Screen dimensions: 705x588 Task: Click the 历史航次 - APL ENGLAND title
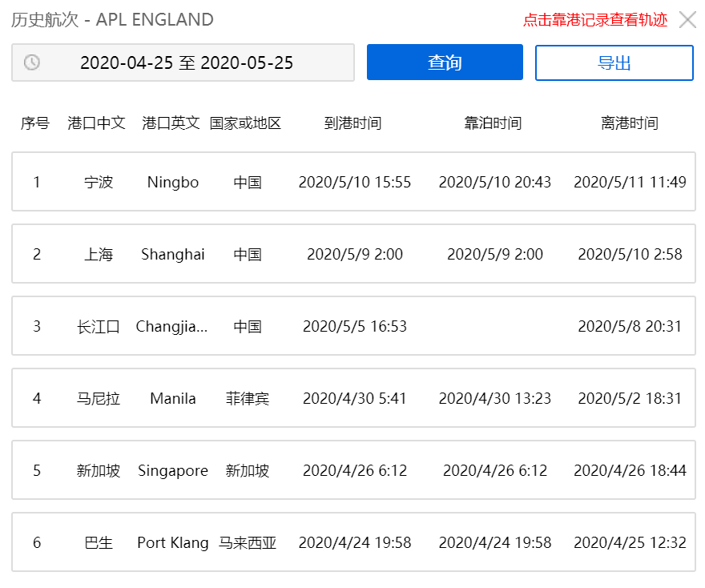(112, 20)
